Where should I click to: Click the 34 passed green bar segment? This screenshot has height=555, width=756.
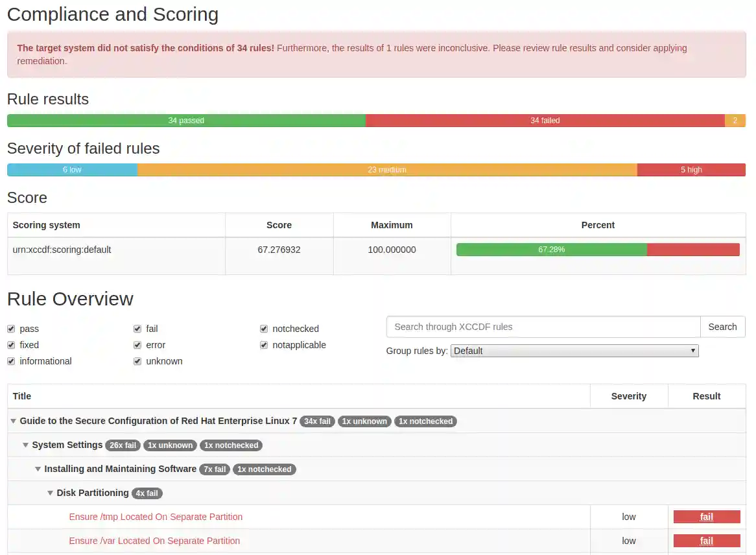(186, 120)
